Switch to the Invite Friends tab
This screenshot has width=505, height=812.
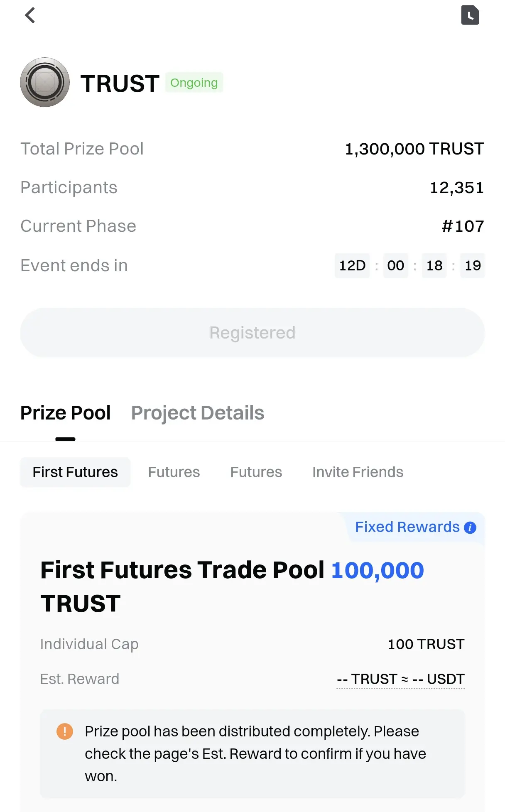358,472
